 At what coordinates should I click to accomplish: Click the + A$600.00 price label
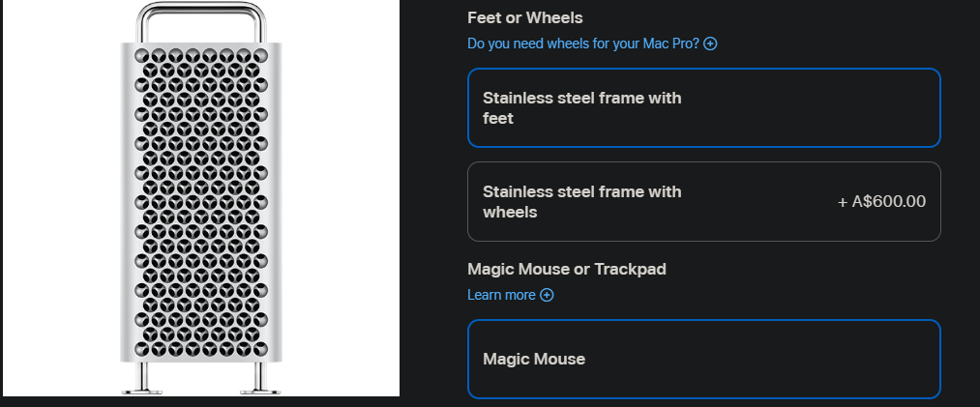pos(881,202)
